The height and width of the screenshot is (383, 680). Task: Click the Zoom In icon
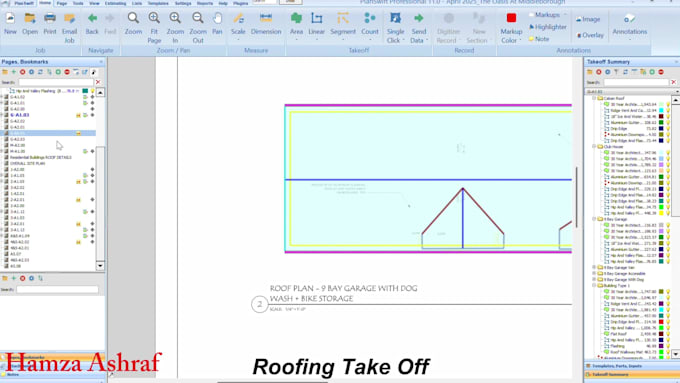coord(175,18)
